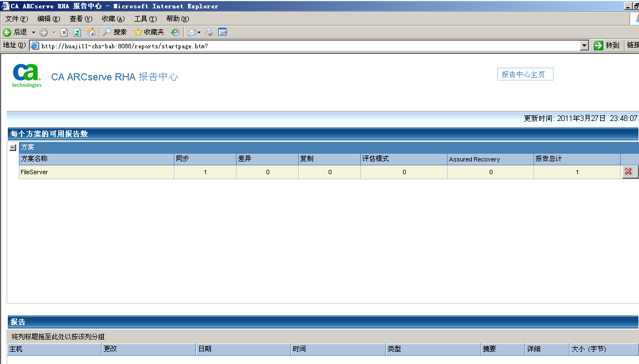The width and height of the screenshot is (639, 364).
Task: Click the red stop loading icon
Action: [64, 32]
